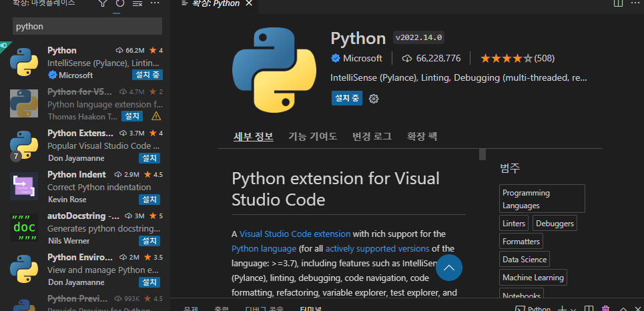Open the deprecated Python for VS... extension row
Viewport: 644px width, 311px height.
coord(85,104)
